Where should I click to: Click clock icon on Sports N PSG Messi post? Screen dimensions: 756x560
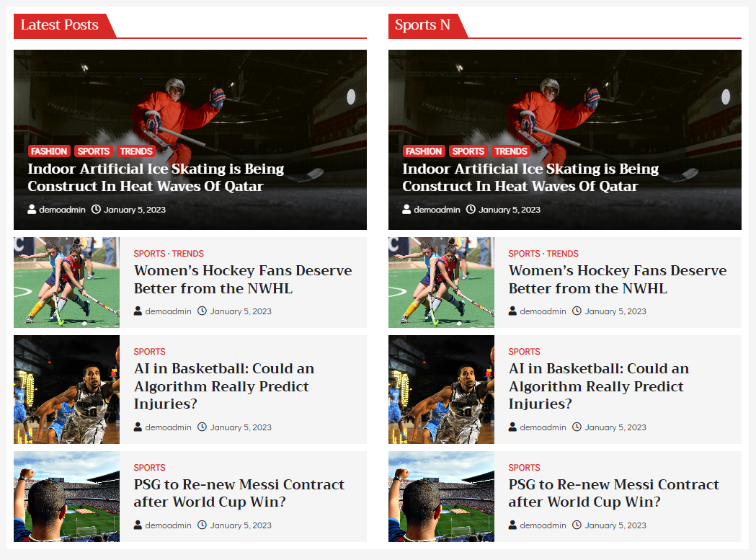(577, 525)
